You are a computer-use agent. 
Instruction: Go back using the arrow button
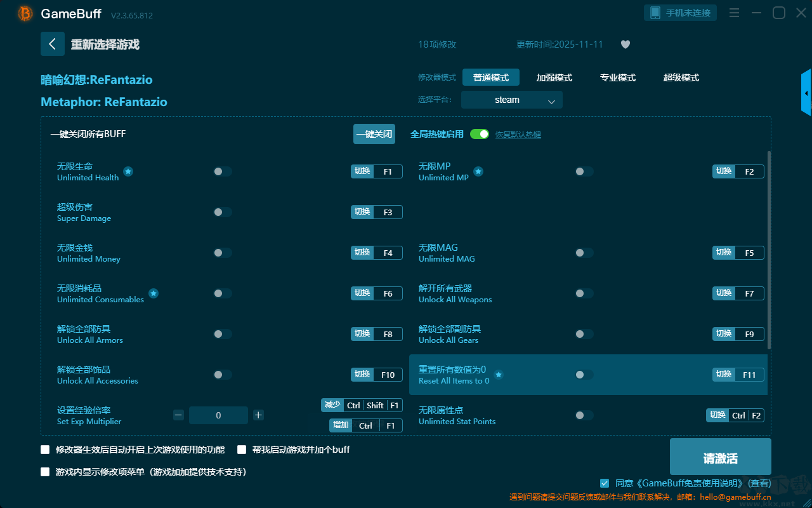pos(53,44)
